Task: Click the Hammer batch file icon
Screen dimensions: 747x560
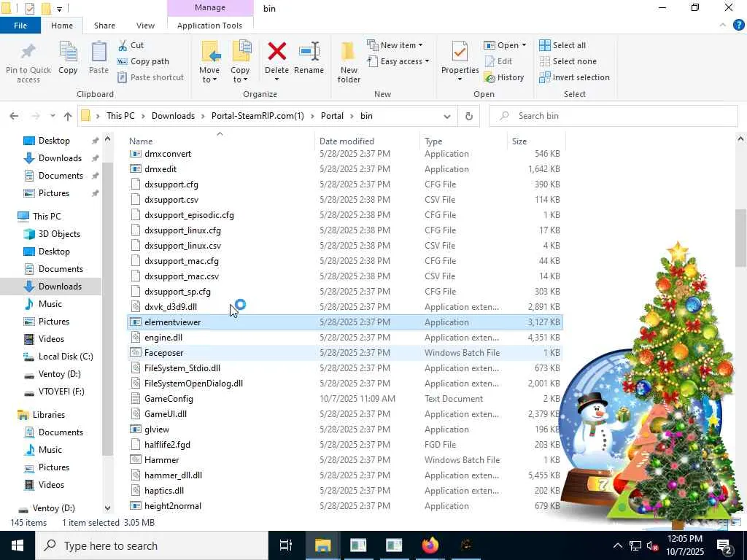Action: click(136, 460)
